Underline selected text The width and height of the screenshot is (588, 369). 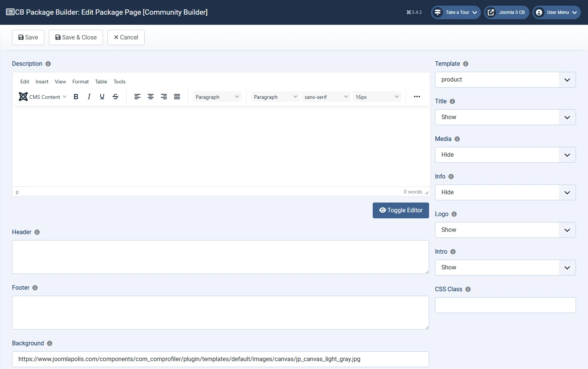click(x=102, y=97)
